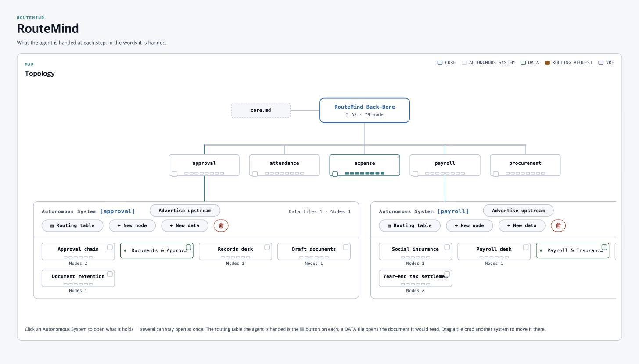Select the Records desk tile

[235, 251]
